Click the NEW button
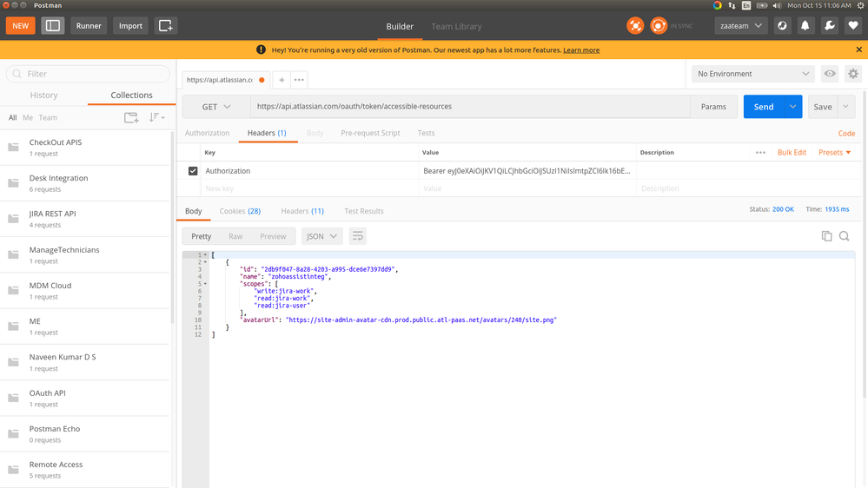This screenshot has height=488, width=868. pos(21,26)
